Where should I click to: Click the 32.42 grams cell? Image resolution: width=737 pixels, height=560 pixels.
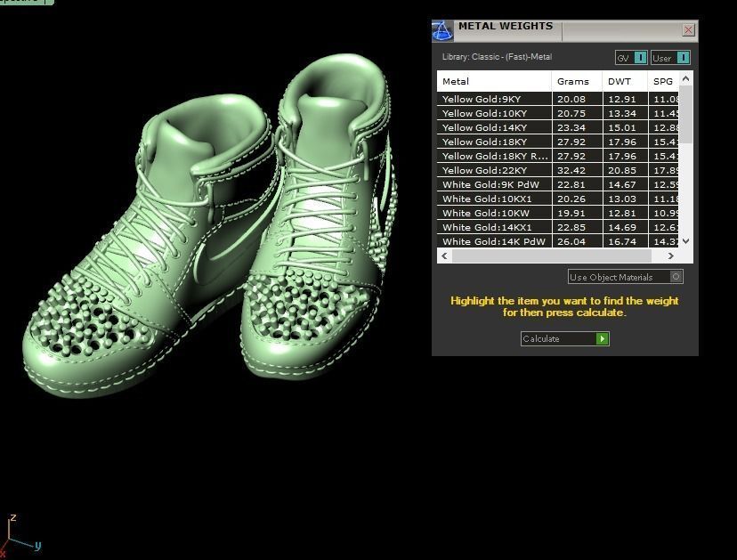point(577,170)
